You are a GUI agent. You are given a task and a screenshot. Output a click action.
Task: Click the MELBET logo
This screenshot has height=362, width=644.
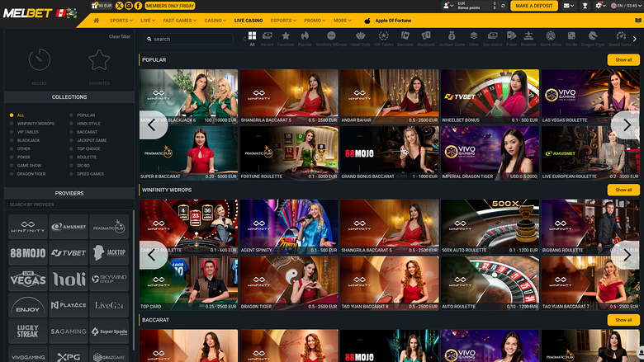coord(28,13)
